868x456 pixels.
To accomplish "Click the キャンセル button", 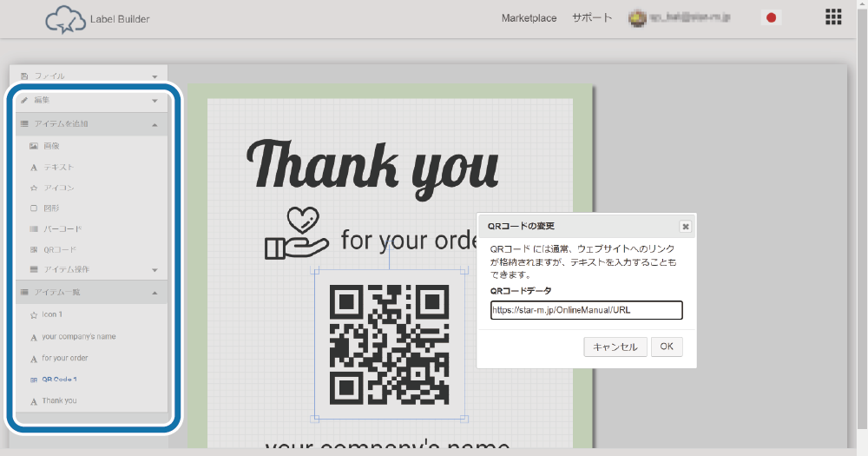I will tap(615, 347).
